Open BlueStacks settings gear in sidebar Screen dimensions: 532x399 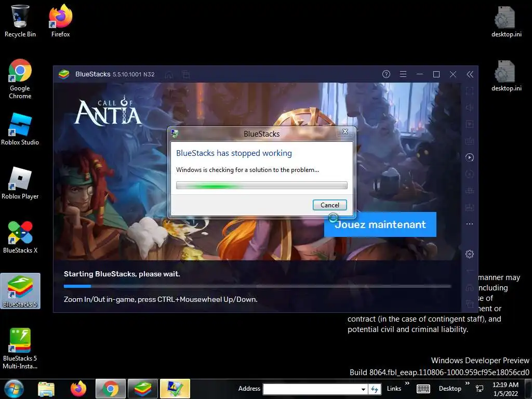pos(470,254)
